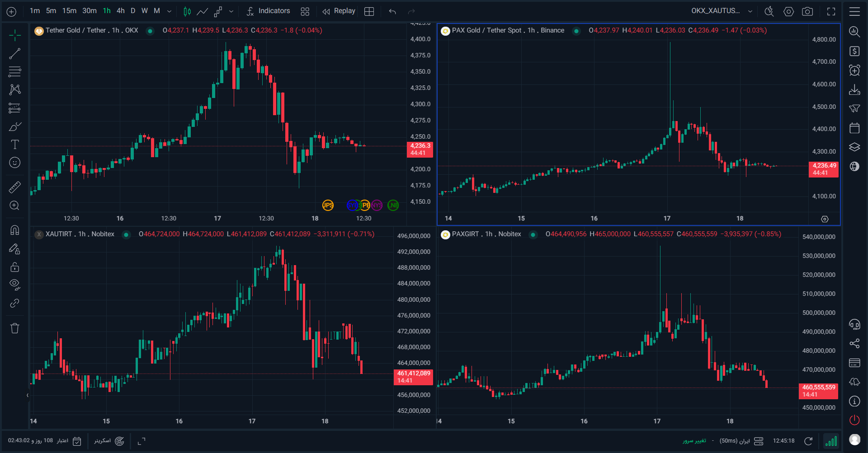Expand the timeframe list chevron

pyautogui.click(x=169, y=11)
